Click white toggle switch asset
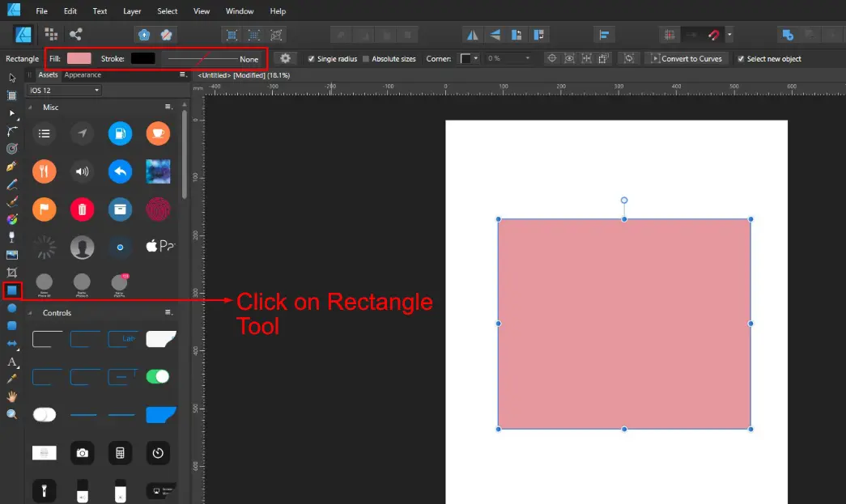Image resolution: width=846 pixels, height=504 pixels. 45,414
